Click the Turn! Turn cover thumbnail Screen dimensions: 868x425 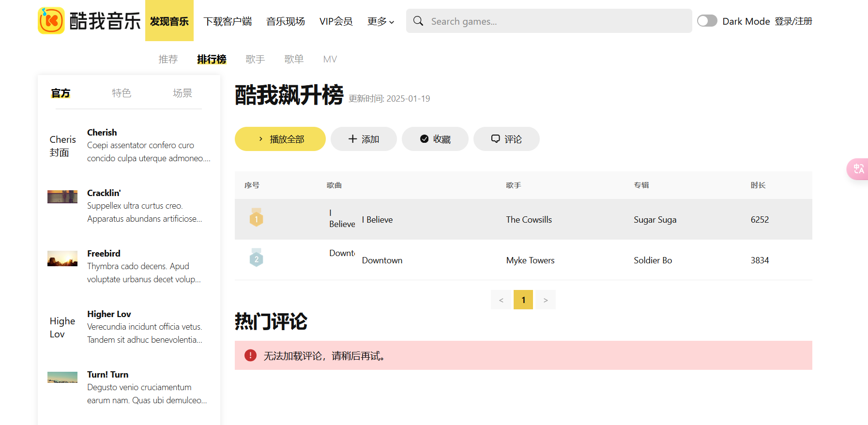62,377
